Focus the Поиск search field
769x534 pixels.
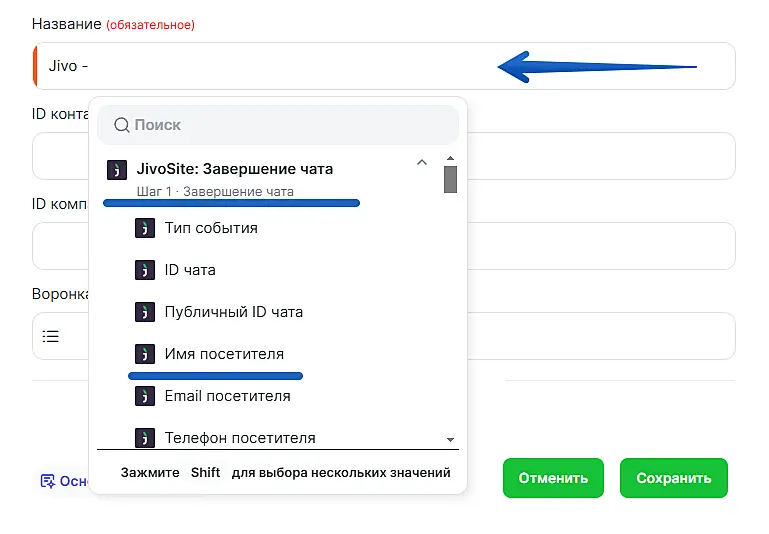[x=290, y=125]
